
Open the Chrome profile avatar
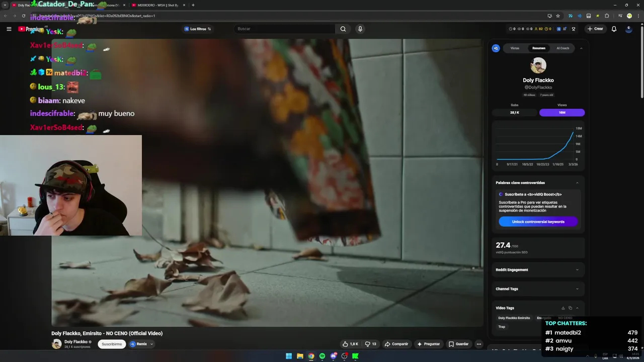[629, 16]
